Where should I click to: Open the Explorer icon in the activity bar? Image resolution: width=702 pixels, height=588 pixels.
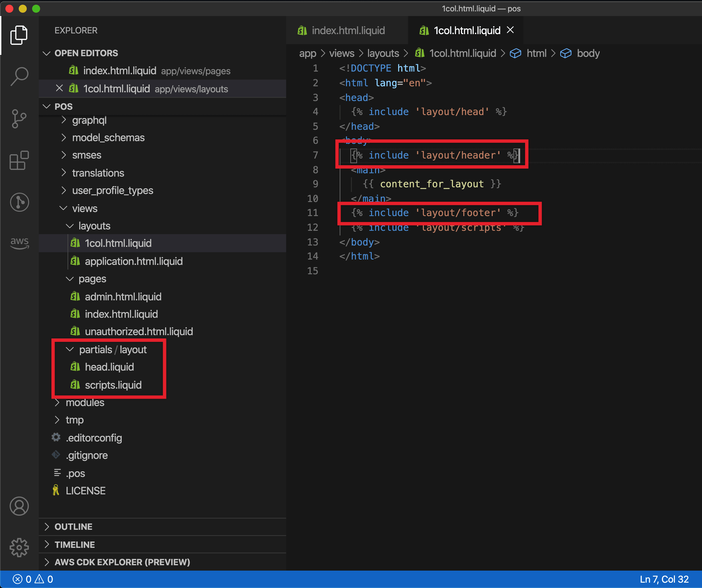point(19,35)
